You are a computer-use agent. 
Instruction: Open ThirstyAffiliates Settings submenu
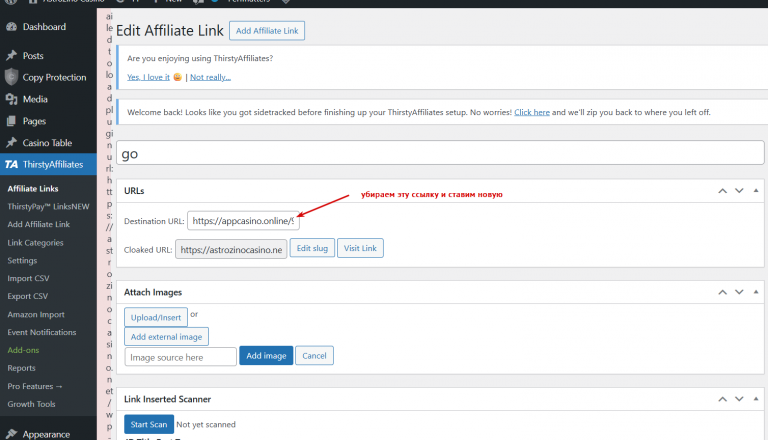[x=22, y=261]
